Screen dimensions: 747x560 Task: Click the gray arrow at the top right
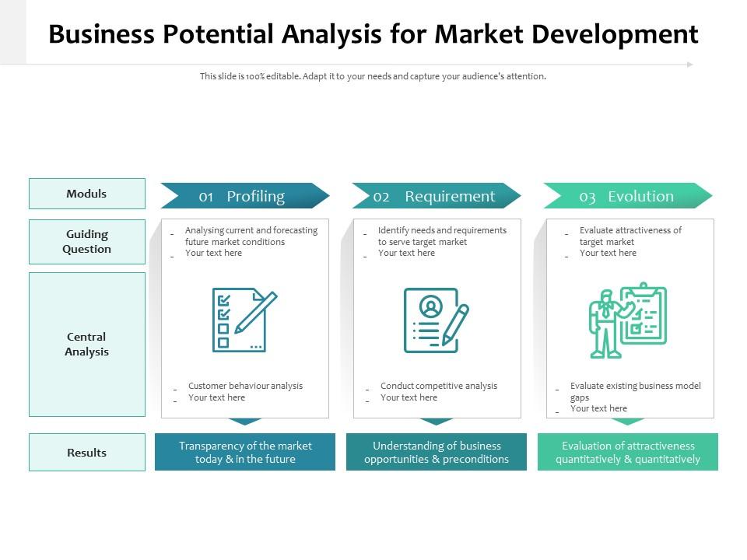pos(691,65)
